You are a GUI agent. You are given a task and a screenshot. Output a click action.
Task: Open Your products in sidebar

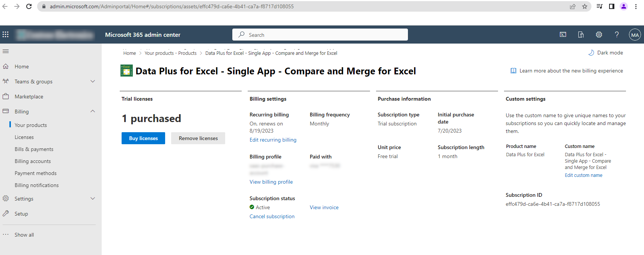[x=31, y=125]
